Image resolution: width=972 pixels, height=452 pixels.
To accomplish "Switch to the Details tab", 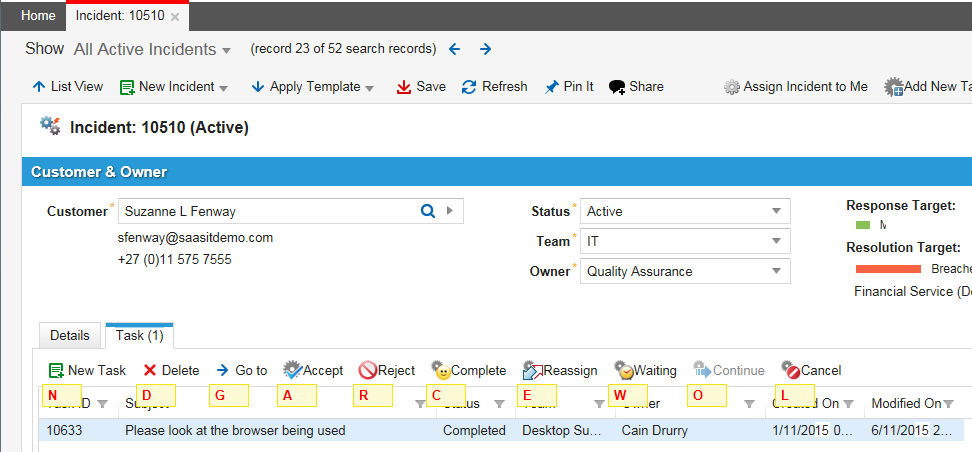I will point(70,336).
